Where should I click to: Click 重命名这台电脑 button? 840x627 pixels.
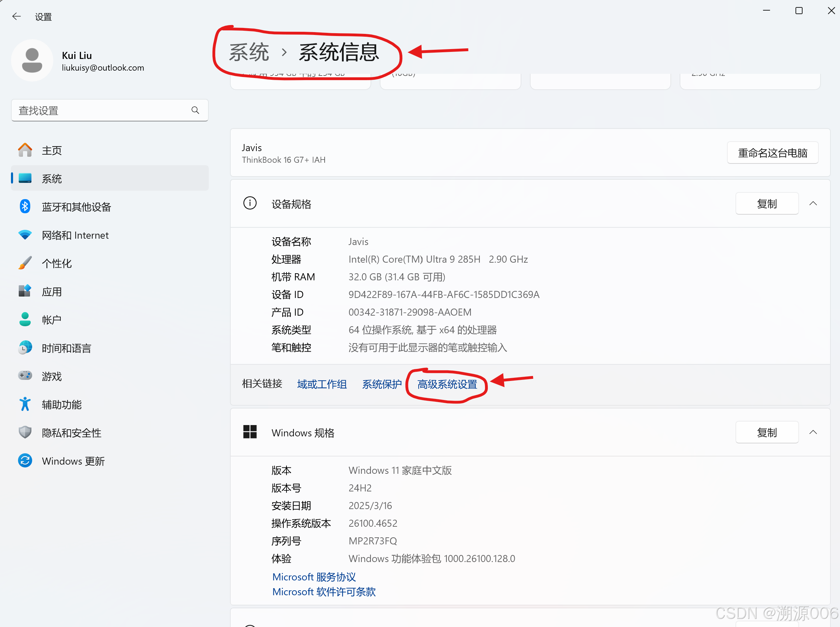point(773,153)
